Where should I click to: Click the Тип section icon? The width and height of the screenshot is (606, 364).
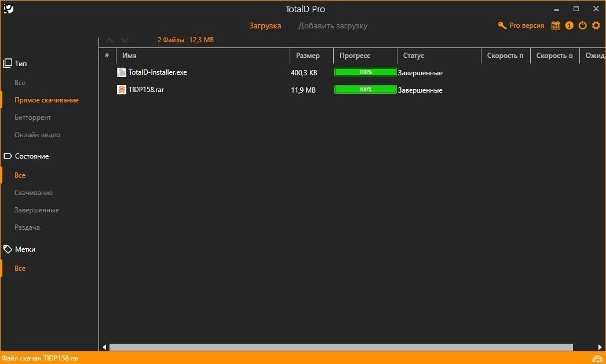(x=8, y=63)
